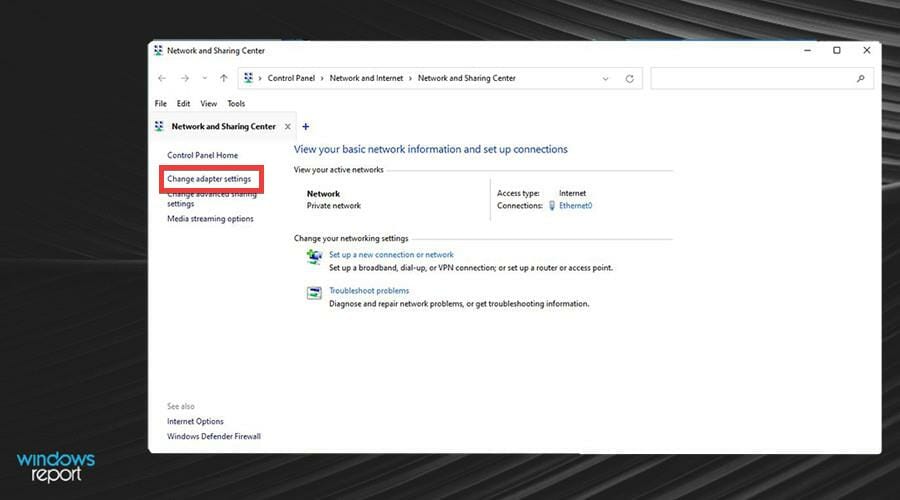Open Control Panel Home
The height and width of the screenshot is (500, 900).
[x=202, y=155]
